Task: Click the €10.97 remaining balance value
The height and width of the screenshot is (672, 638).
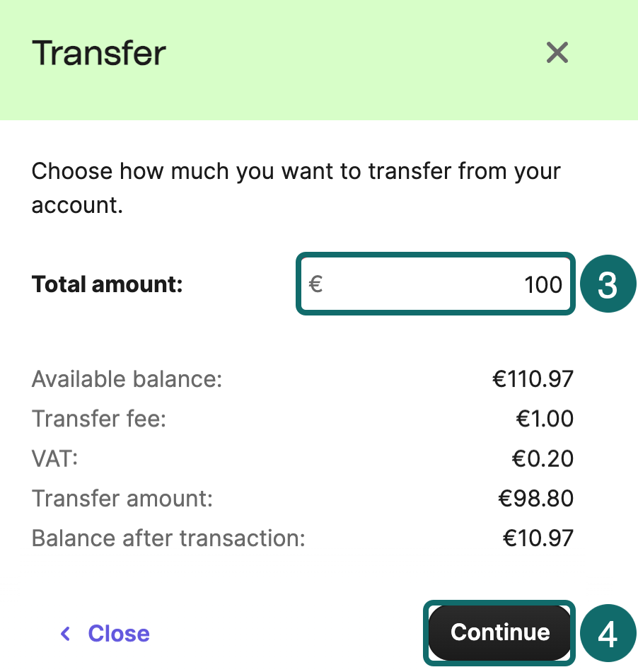Action: click(x=538, y=538)
